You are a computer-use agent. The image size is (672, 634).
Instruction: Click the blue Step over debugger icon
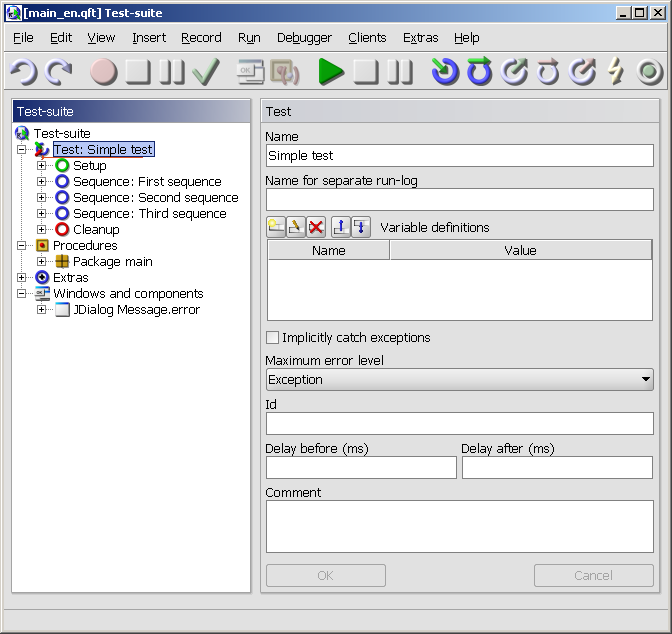pos(479,71)
